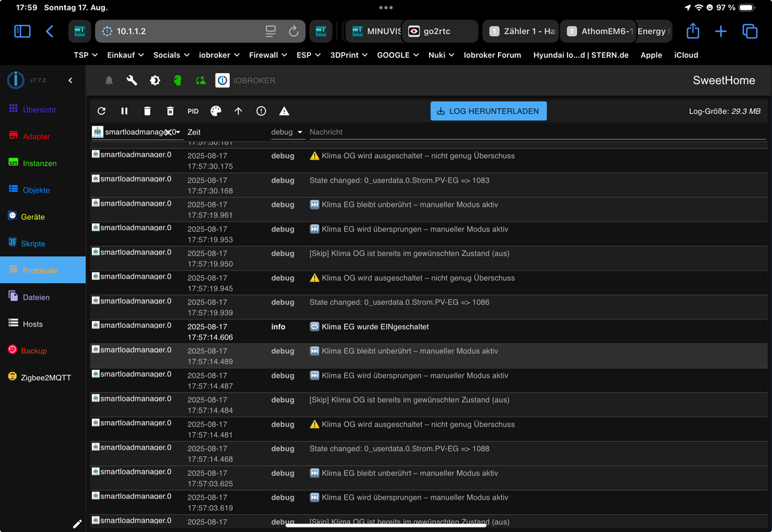
Task: Expand the GOOGLE bookmarks folder
Action: click(398, 55)
